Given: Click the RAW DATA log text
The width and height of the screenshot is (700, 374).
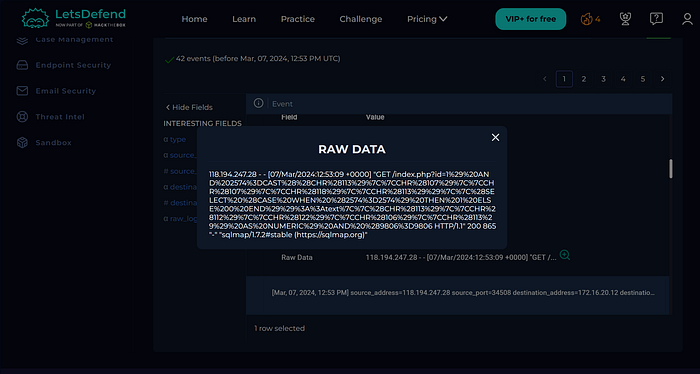Looking at the screenshot, I should [x=352, y=204].
